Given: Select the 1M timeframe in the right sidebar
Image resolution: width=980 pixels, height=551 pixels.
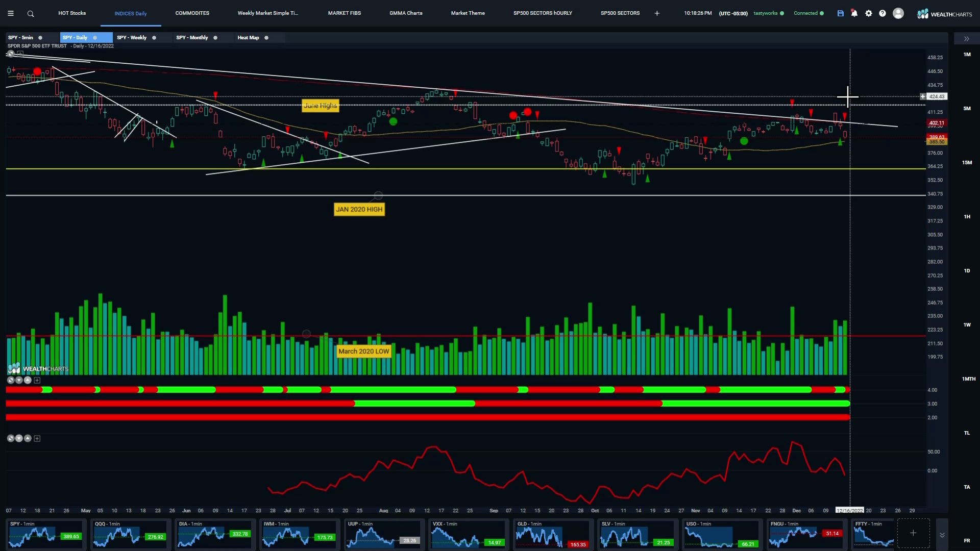Looking at the screenshot, I should click(x=967, y=55).
